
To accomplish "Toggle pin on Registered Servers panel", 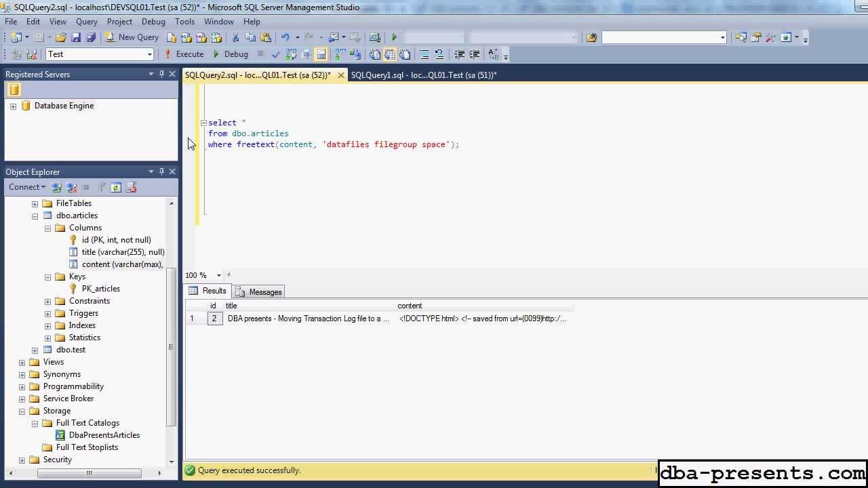I will coord(161,74).
